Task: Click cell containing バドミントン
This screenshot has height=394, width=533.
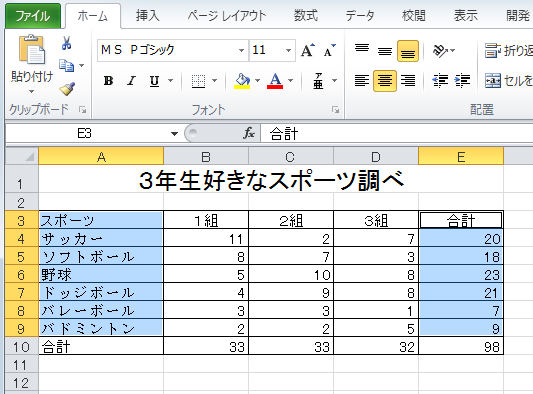Action: (x=101, y=328)
